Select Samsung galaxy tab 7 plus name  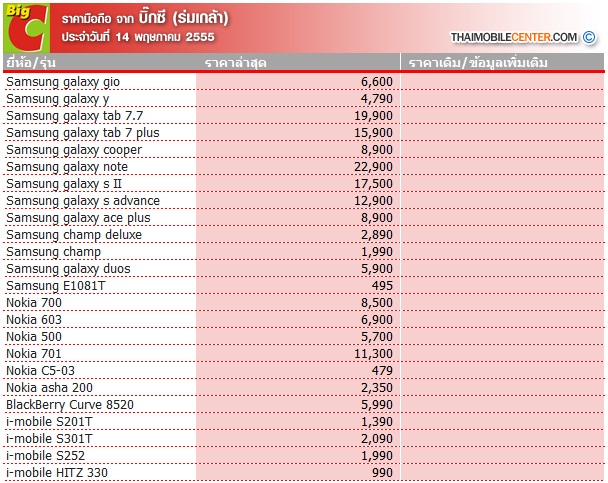pyautogui.click(x=83, y=133)
